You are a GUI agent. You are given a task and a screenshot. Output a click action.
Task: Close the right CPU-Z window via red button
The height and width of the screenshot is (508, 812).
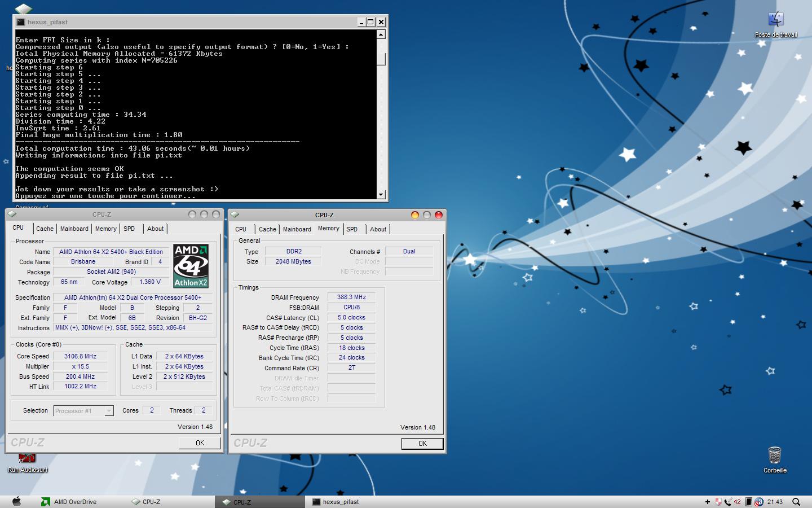point(438,214)
